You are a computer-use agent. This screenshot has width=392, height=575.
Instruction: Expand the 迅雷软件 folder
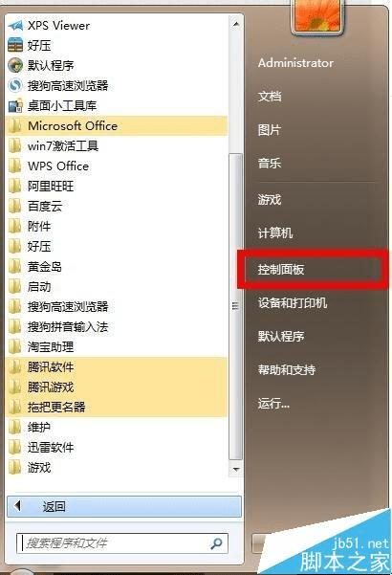(117, 448)
